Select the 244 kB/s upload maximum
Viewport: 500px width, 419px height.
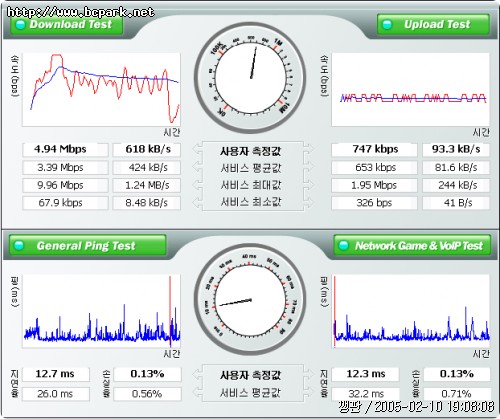click(456, 185)
